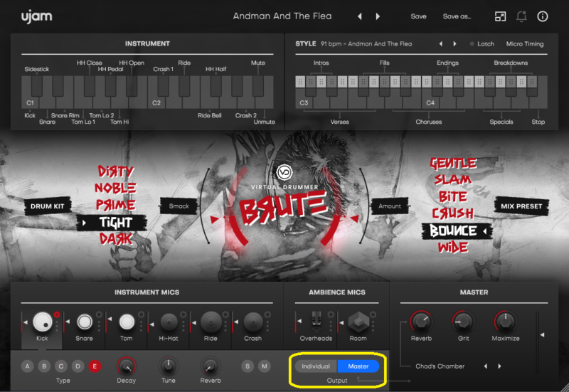Click the Amount label
Screen dimensions: 569x392
[390, 206]
